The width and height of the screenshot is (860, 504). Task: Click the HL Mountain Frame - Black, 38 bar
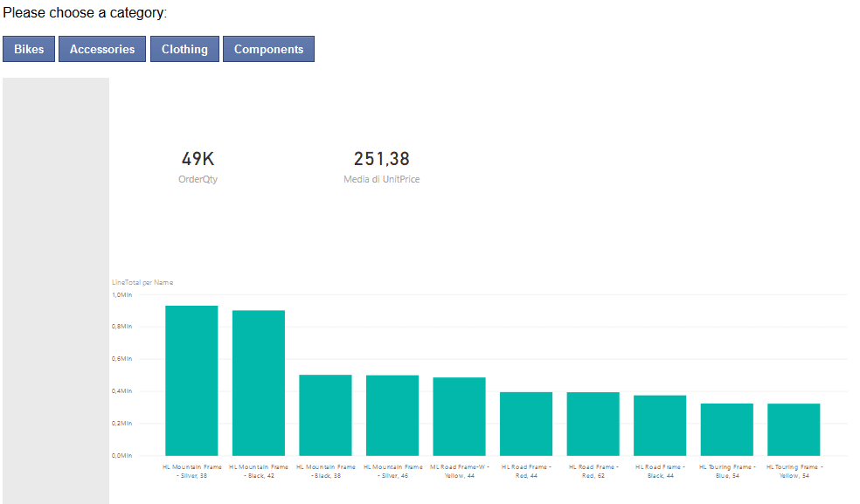325,415
